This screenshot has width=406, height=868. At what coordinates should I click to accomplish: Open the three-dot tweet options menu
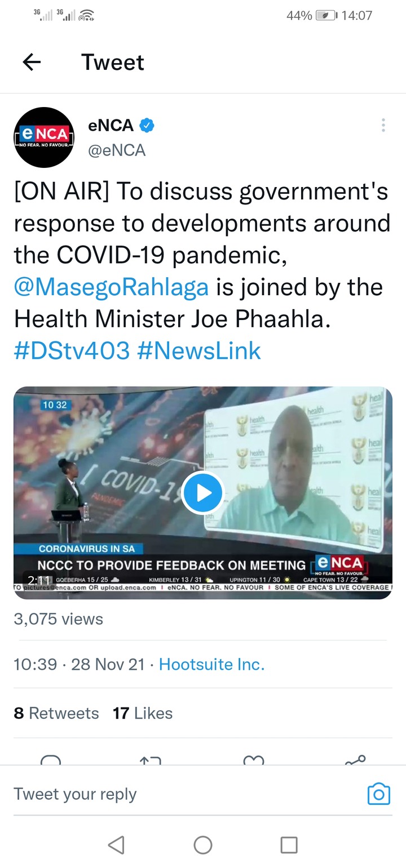tap(383, 125)
